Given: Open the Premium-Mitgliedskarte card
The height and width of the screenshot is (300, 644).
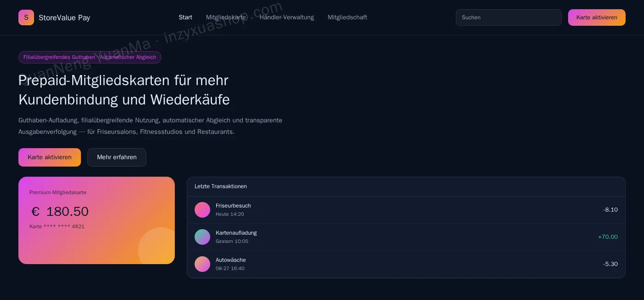Looking at the screenshot, I should [97, 220].
